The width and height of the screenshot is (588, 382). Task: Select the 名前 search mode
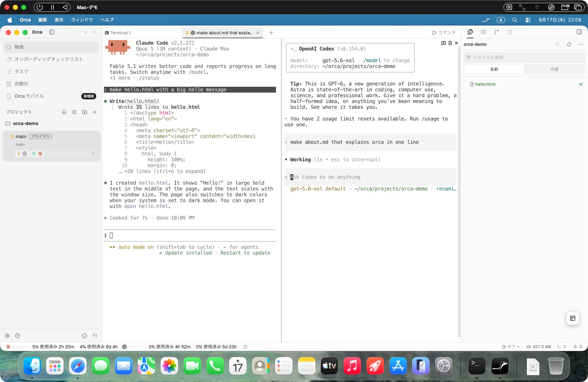(x=494, y=69)
